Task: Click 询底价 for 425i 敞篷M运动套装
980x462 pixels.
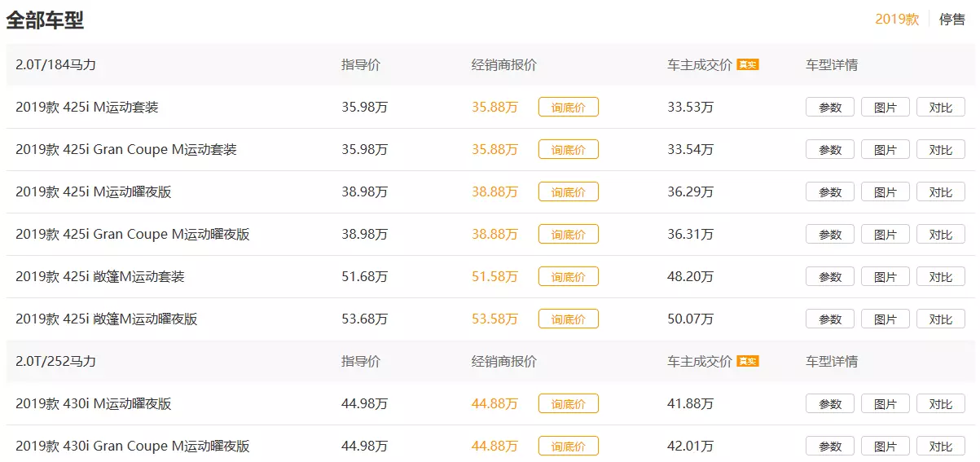Action: [568, 277]
